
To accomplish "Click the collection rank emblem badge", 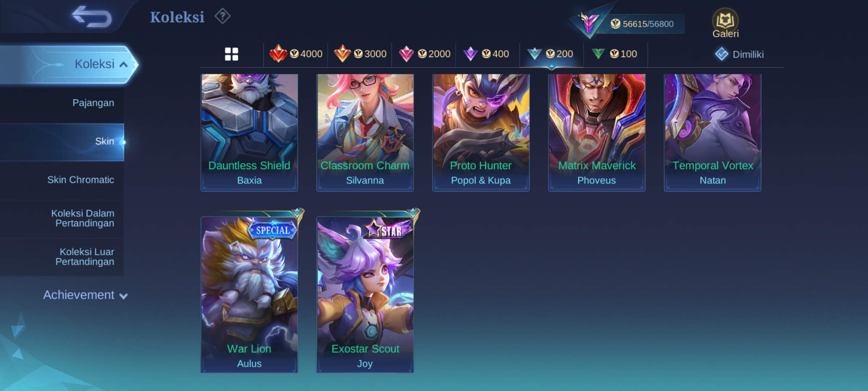I will [588, 23].
